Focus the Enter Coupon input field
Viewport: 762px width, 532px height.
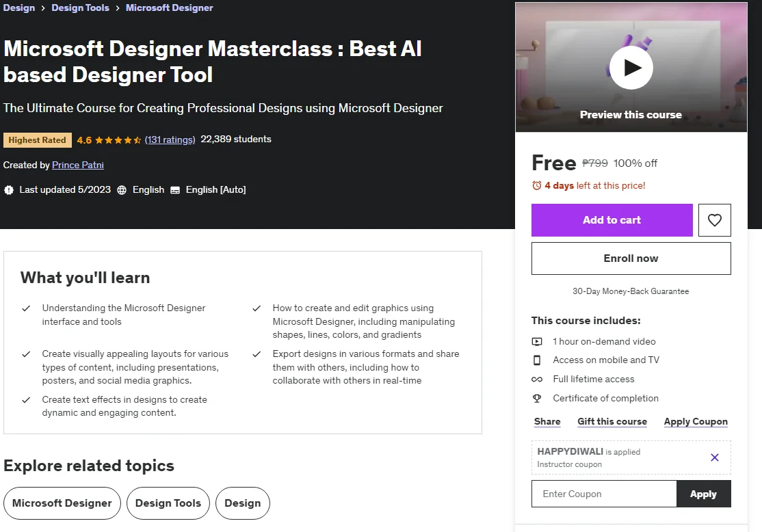coord(603,494)
